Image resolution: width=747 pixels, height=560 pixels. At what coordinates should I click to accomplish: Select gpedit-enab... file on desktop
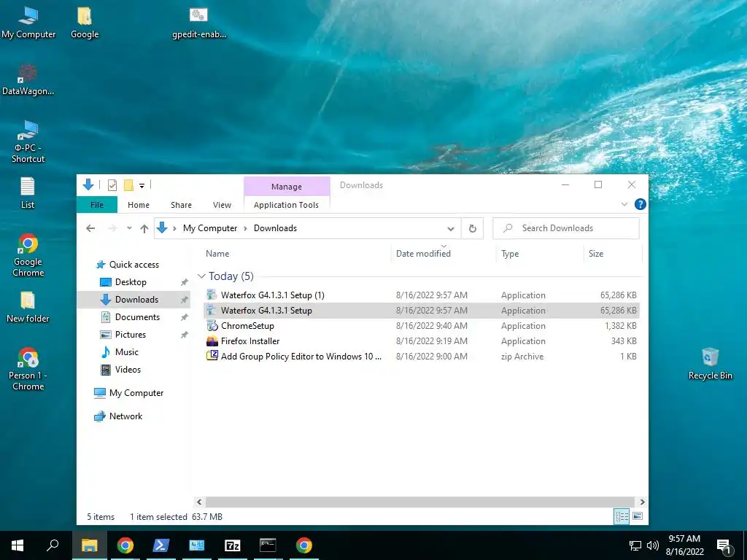point(198,23)
